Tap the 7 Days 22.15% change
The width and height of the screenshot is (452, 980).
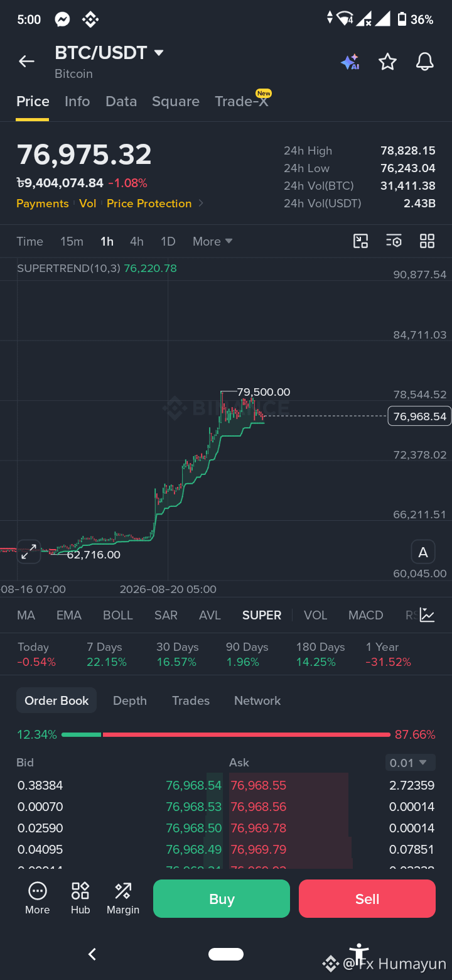click(x=107, y=654)
